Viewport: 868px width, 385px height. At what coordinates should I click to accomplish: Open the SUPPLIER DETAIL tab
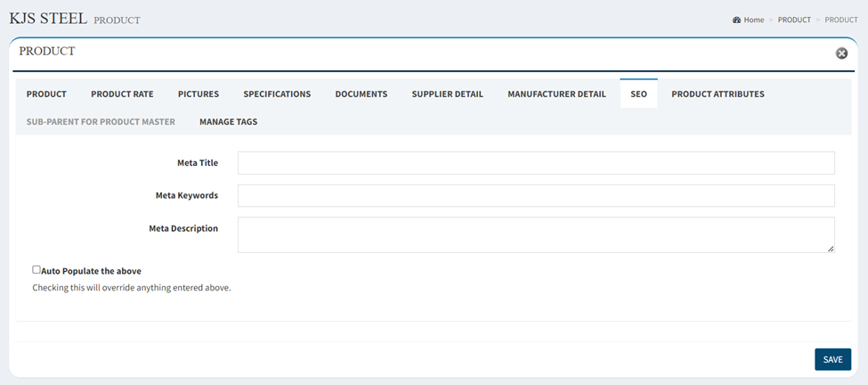pyautogui.click(x=447, y=94)
